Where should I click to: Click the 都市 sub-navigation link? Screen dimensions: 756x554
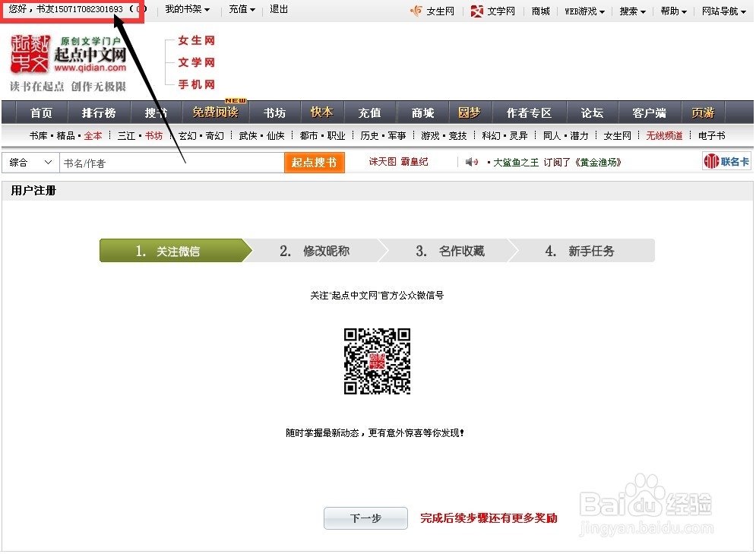tap(308, 136)
